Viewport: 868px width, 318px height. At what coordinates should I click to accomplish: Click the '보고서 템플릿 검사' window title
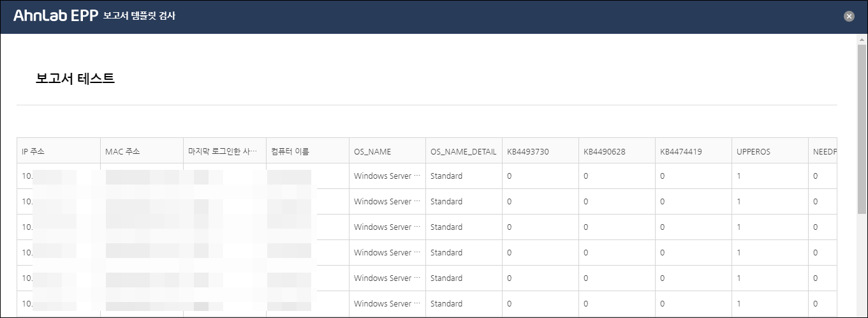tap(140, 16)
